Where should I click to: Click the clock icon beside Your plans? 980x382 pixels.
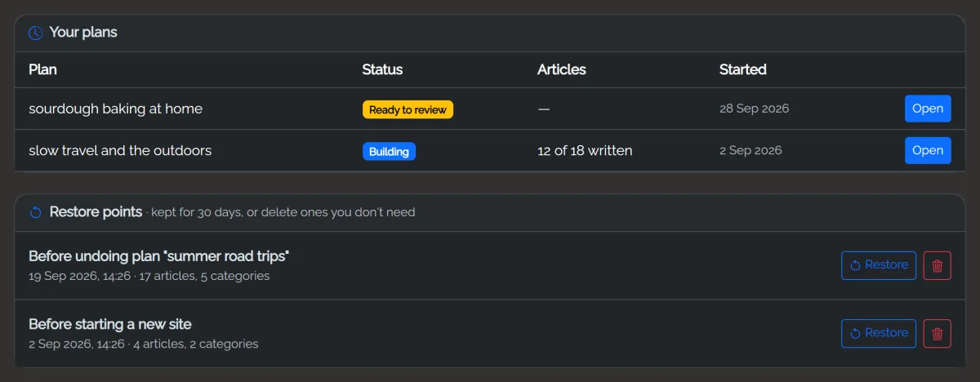tap(36, 33)
